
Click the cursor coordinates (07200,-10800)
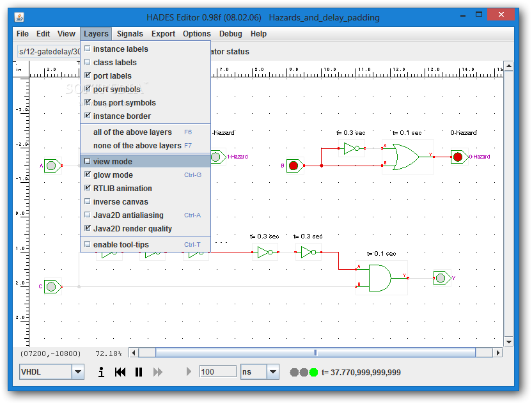tap(51, 353)
